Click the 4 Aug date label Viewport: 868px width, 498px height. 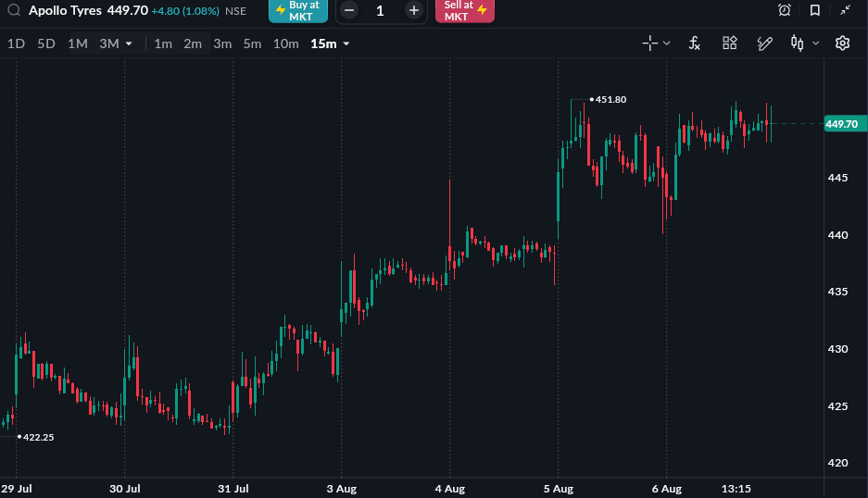[449, 489]
